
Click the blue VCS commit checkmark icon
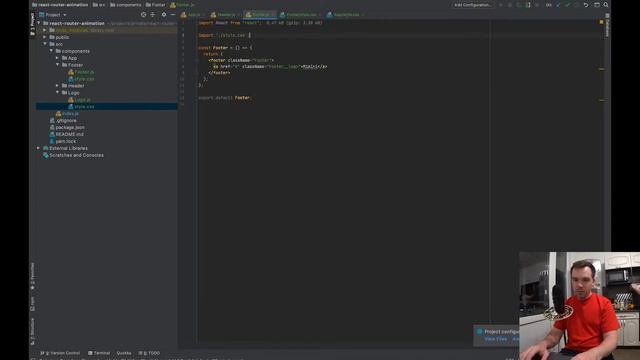pos(558,5)
